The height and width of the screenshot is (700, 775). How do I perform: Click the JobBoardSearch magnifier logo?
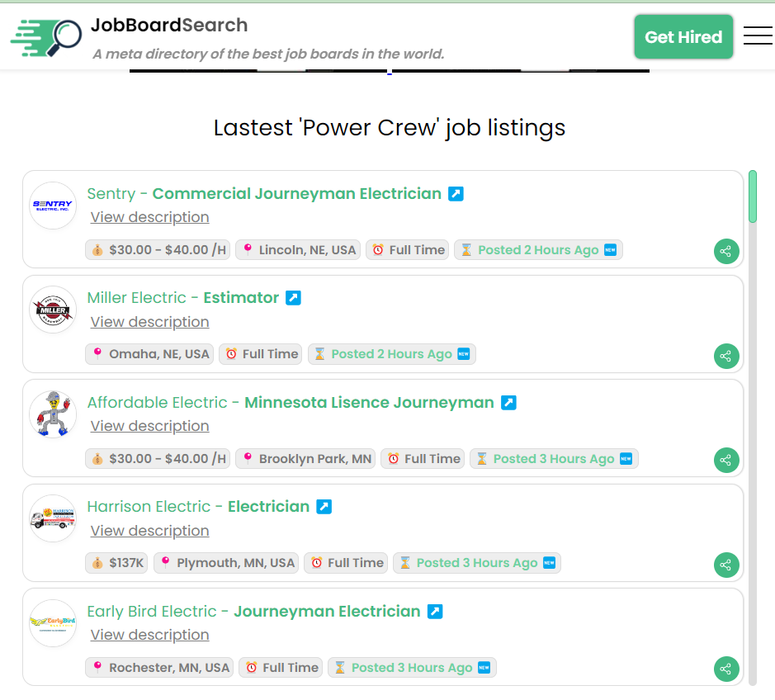click(46, 38)
